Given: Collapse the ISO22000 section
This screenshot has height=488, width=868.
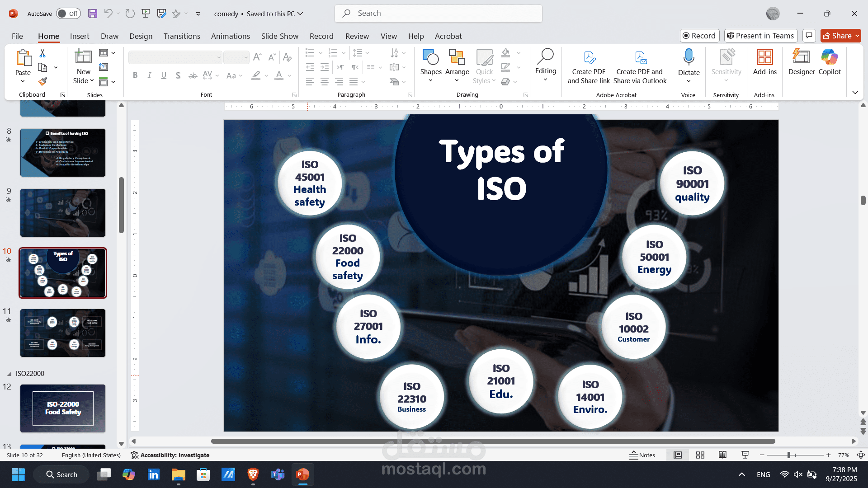Looking at the screenshot, I should (x=9, y=374).
